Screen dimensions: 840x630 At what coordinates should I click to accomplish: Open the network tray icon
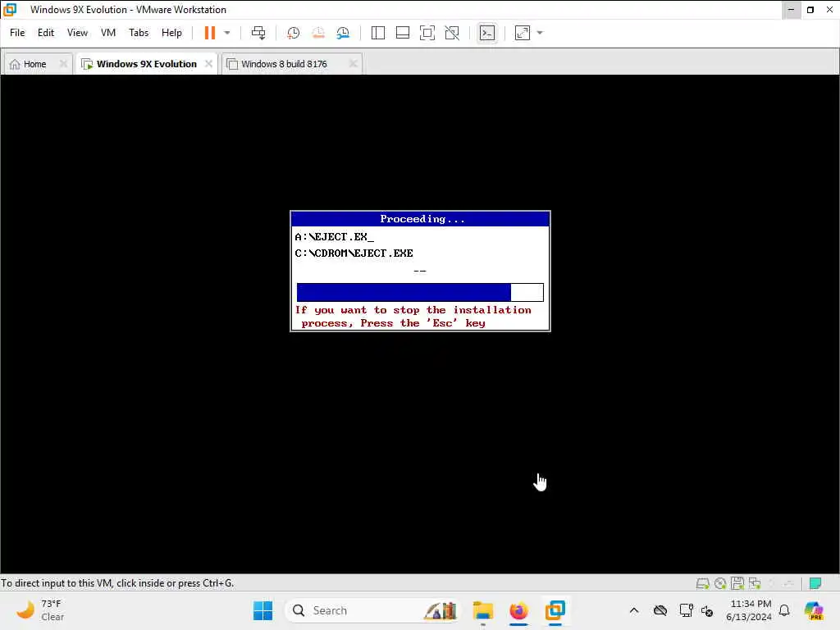(687, 610)
